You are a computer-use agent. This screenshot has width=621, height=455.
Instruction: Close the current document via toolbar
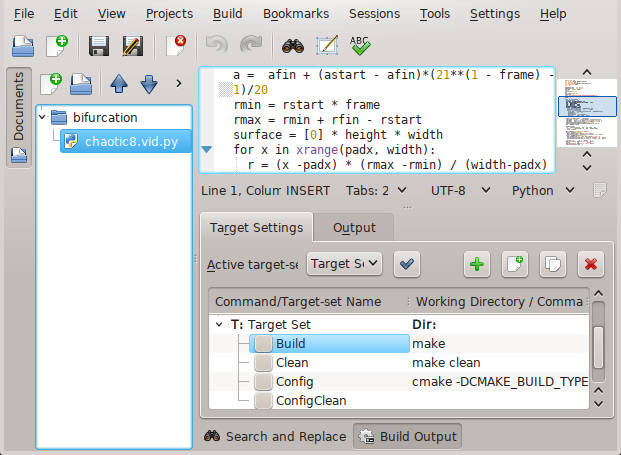coord(176,45)
